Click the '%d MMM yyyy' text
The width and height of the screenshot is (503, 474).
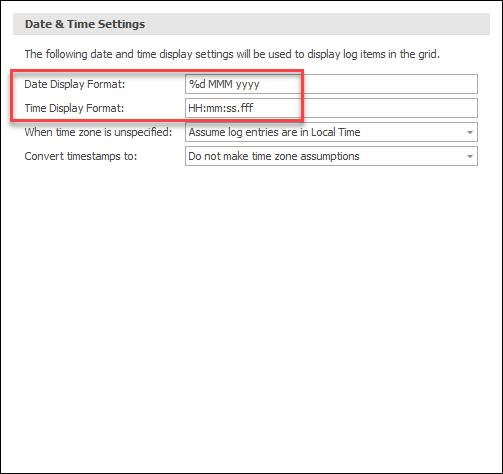coord(224,84)
